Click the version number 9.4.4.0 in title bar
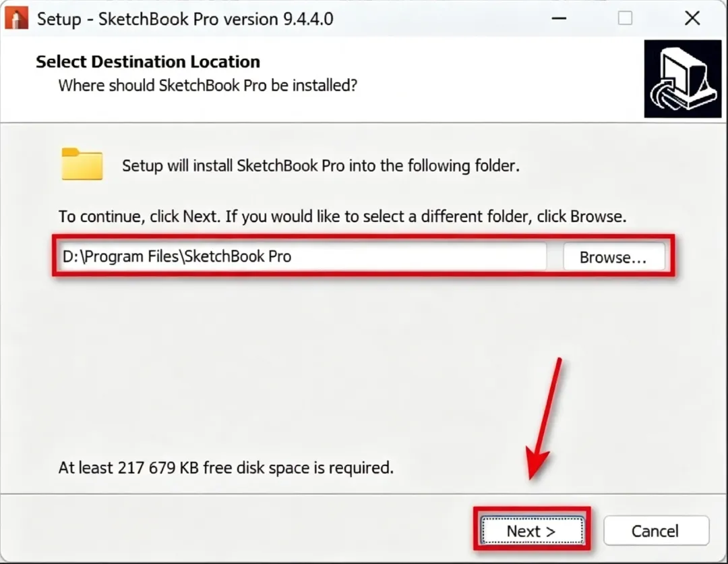Image resolution: width=728 pixels, height=564 pixels. (308, 19)
